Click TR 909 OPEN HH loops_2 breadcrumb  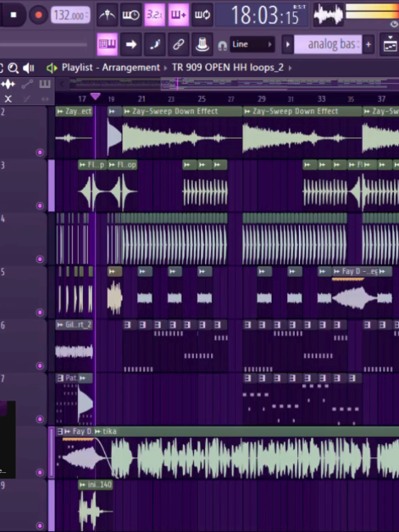pyautogui.click(x=227, y=67)
